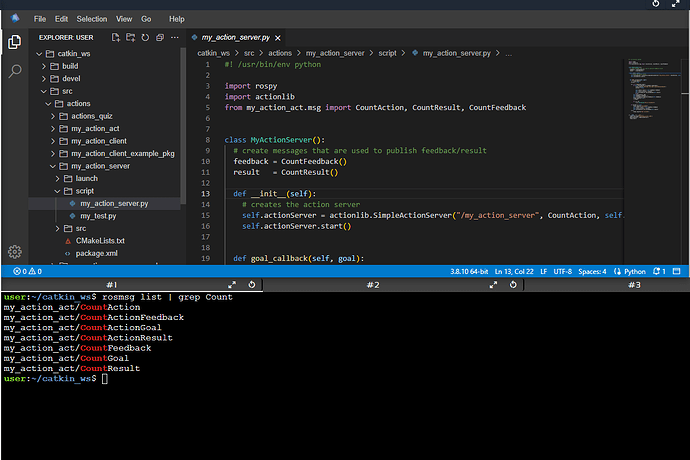Click catkin_ws in the breadcrumb
The image size is (690, 460).
pyautogui.click(x=213, y=53)
